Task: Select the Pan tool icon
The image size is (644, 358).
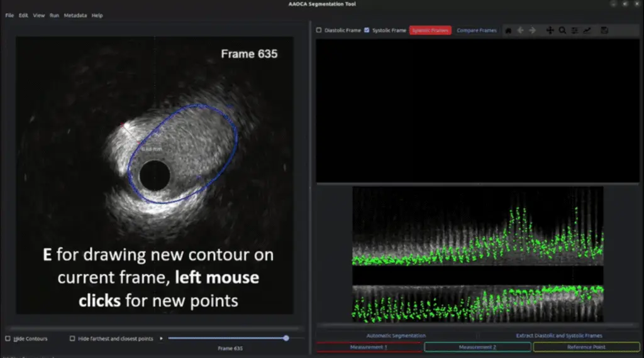Action: [550, 30]
